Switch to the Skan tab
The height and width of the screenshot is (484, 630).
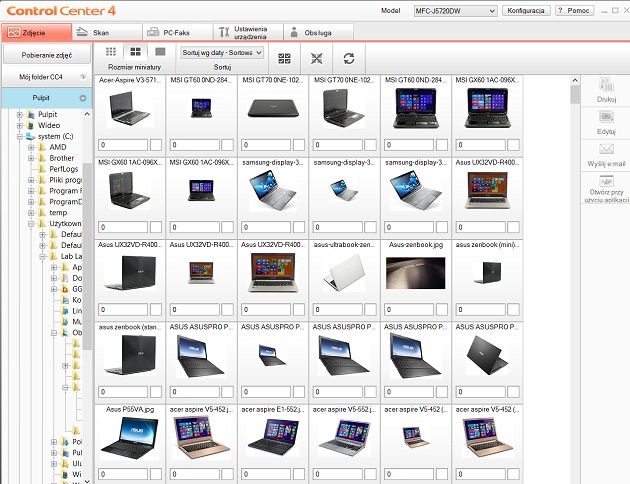107,32
